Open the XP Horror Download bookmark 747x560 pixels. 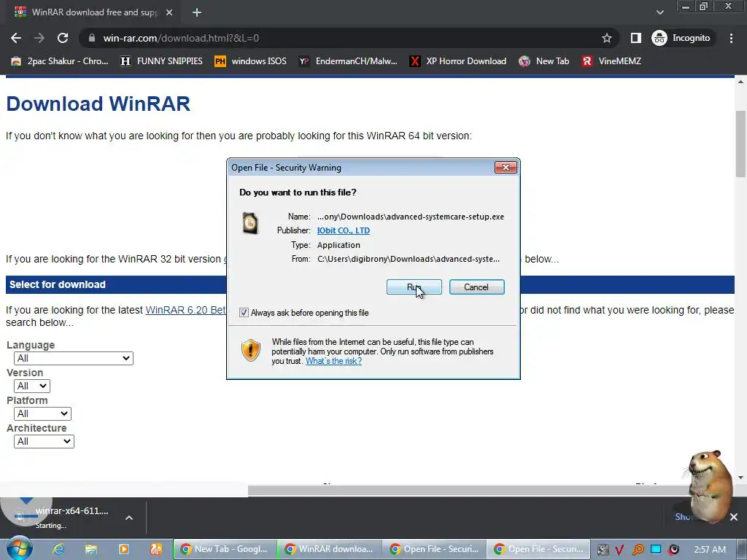[458, 61]
